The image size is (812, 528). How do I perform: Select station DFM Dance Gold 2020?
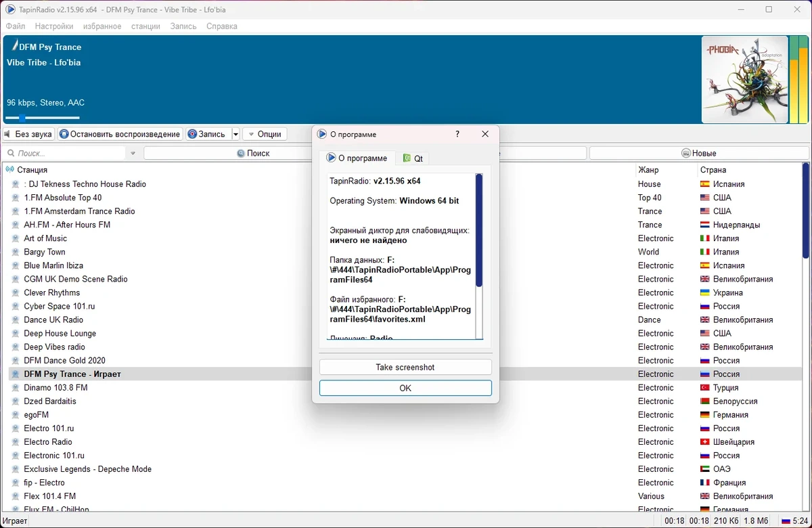pos(65,361)
